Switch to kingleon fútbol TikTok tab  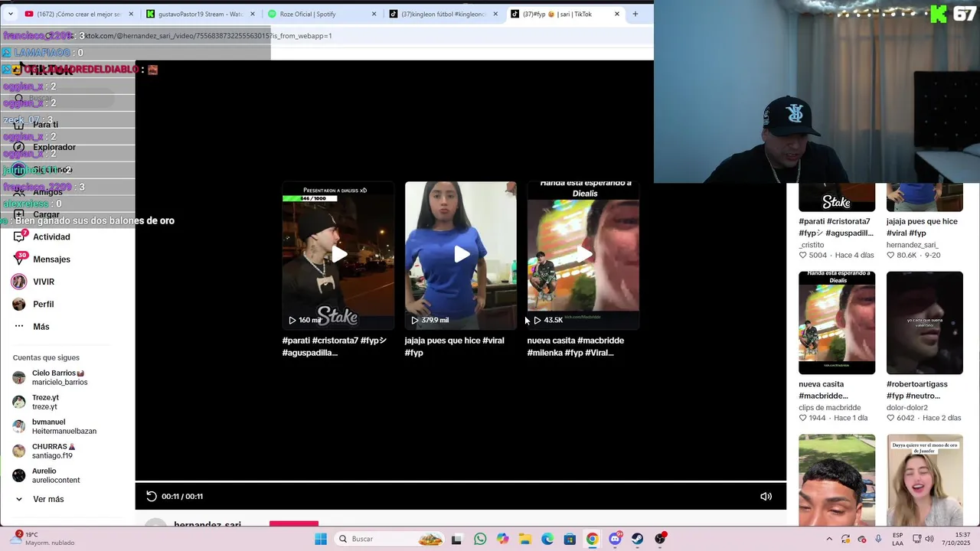point(444,14)
